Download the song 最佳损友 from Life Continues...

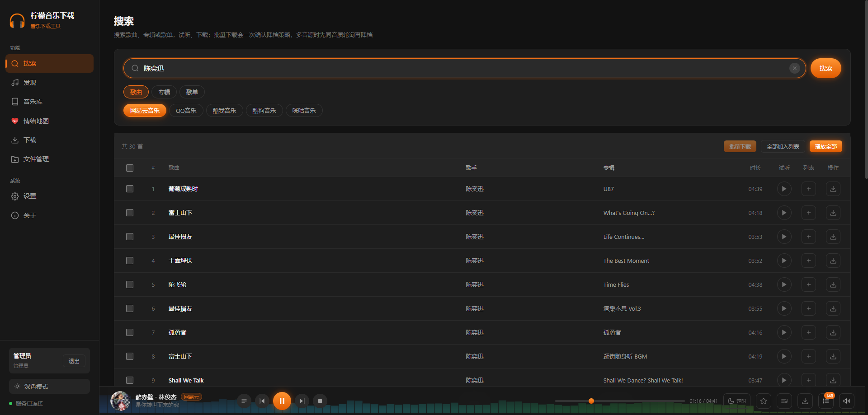[833, 237]
